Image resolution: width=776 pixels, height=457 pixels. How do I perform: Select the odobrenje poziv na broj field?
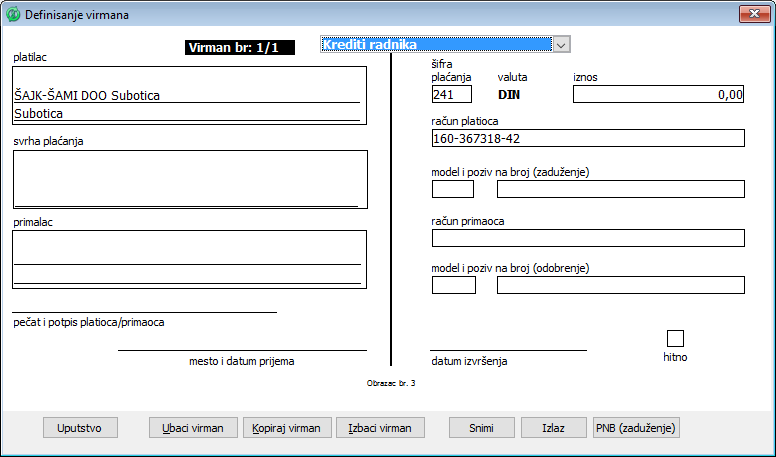click(620, 285)
